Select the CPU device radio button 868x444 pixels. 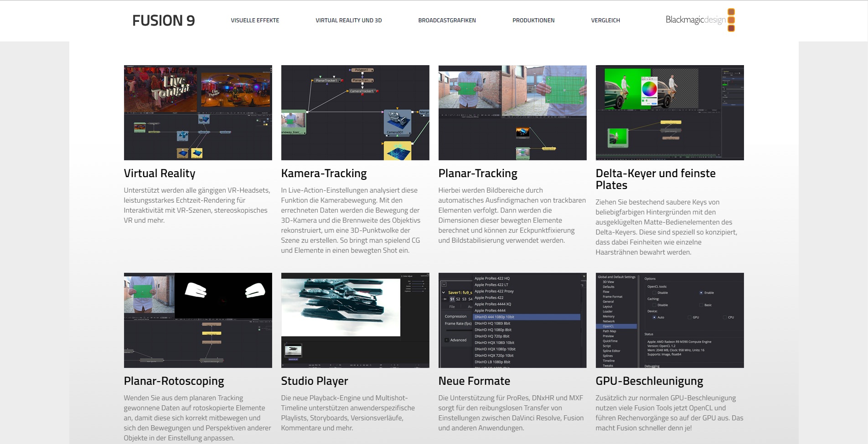coord(725,317)
